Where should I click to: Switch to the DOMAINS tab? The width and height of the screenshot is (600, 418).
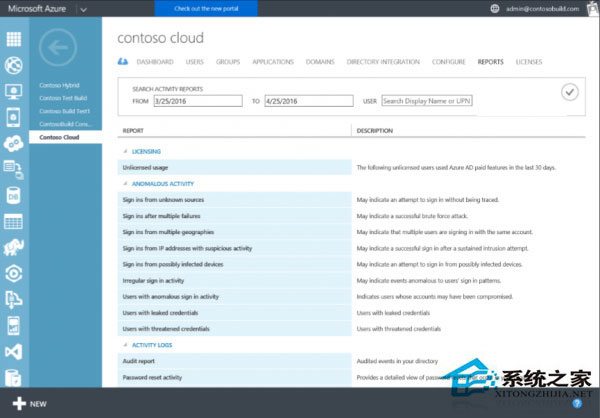coord(320,62)
